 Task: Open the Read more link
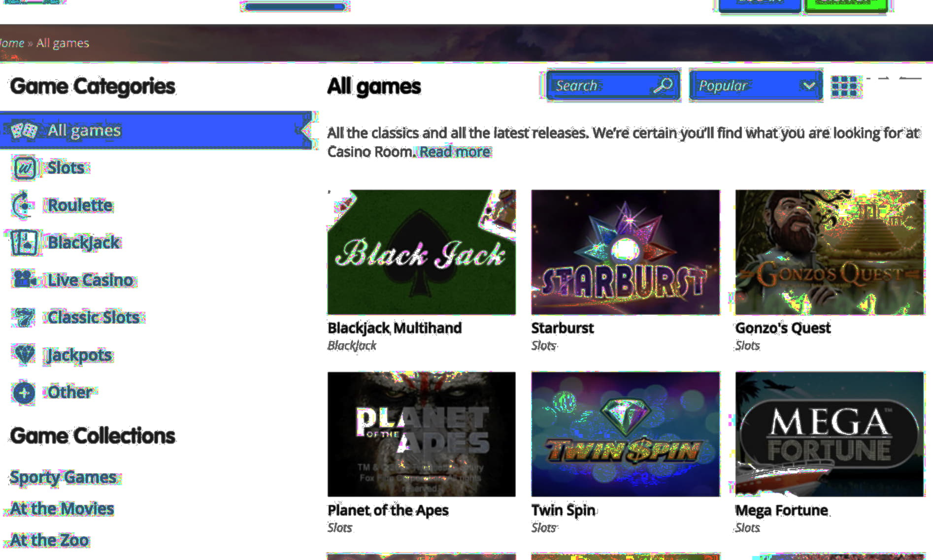tap(455, 152)
